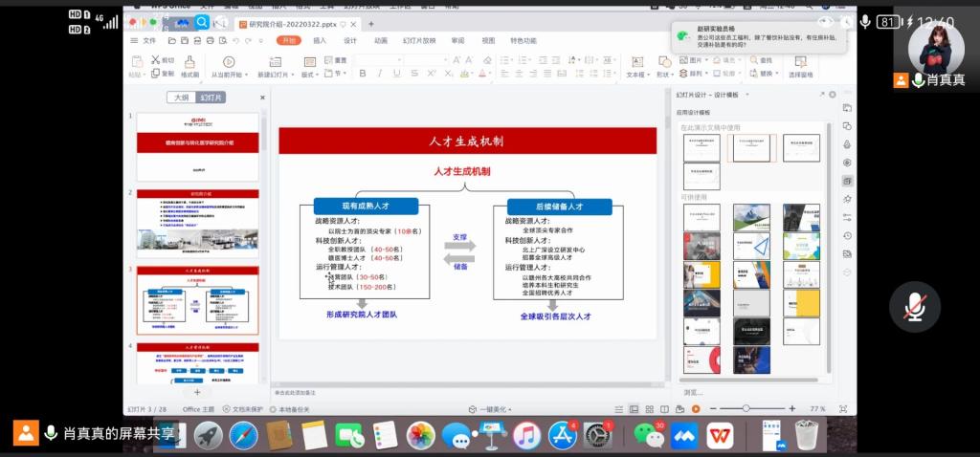Apply italic with the I icon

pyautogui.click(x=378, y=74)
